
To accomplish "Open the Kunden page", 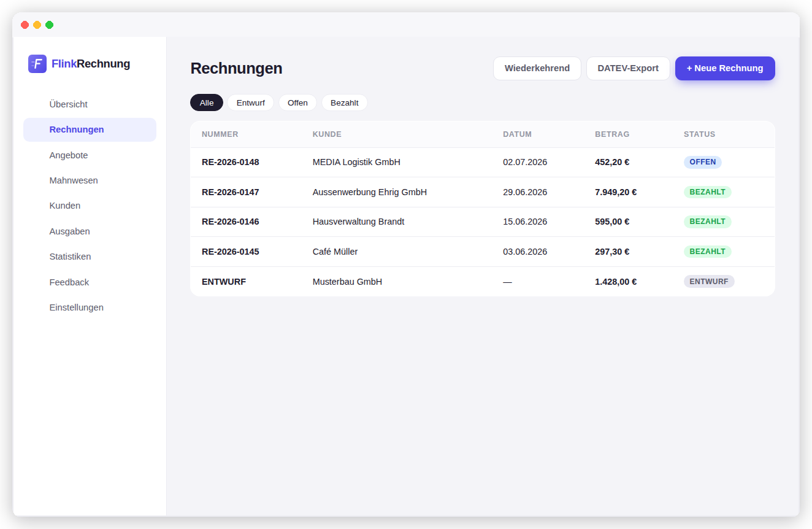I will (90, 206).
